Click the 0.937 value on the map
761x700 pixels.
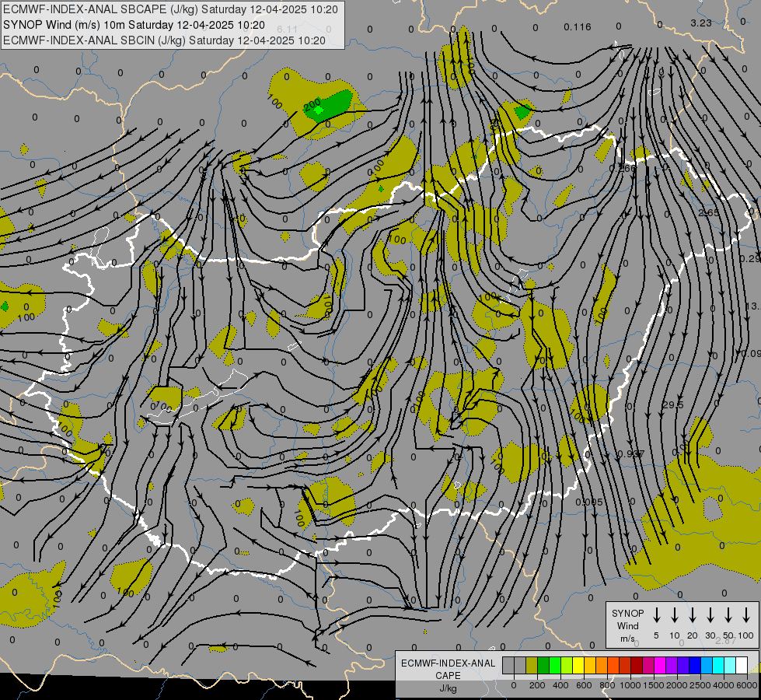tap(631, 453)
